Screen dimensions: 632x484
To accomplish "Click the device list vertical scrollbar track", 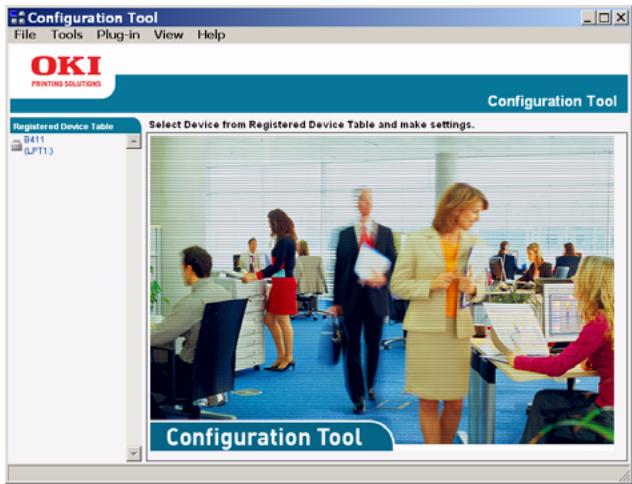I will [134, 300].
